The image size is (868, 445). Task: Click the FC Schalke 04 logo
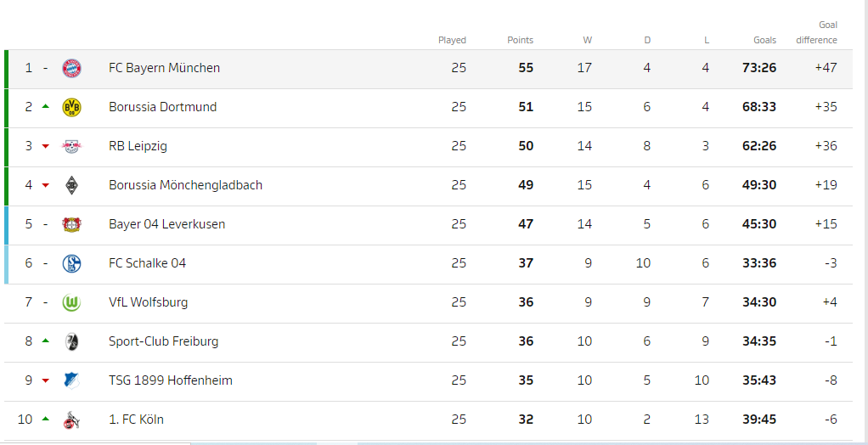click(71, 264)
